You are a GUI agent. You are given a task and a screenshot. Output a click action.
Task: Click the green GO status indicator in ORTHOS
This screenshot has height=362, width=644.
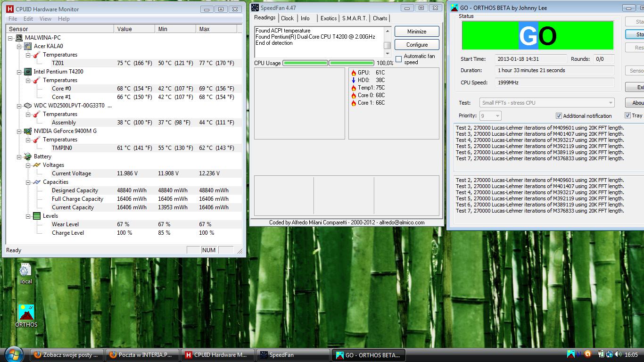coord(537,35)
